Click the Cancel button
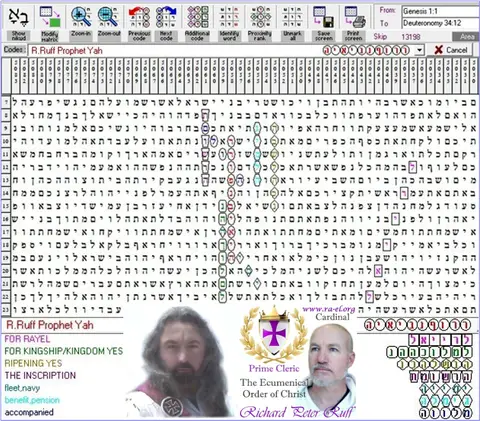The height and width of the screenshot is (421, 480). 450,50
